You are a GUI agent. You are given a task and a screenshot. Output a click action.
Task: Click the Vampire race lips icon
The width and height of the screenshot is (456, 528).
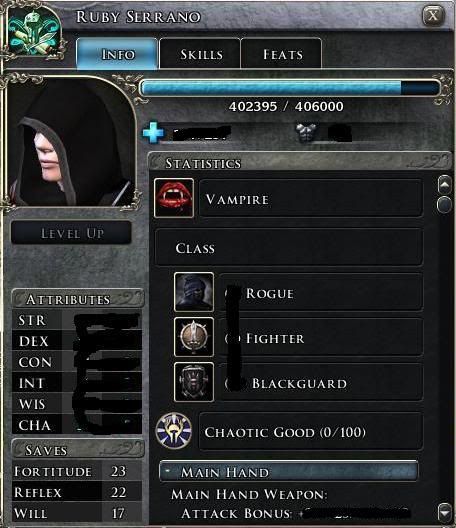[x=174, y=198]
